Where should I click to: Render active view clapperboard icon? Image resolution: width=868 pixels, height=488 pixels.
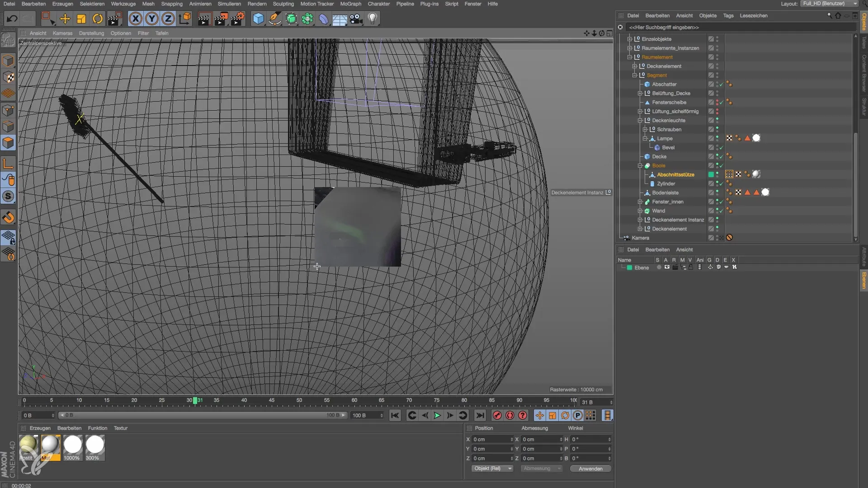click(x=204, y=19)
